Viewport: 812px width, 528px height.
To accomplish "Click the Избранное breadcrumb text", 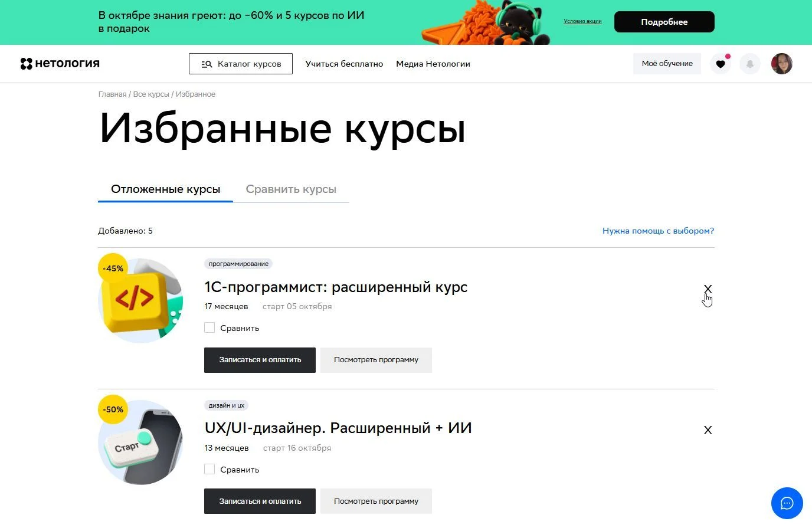I will [195, 94].
